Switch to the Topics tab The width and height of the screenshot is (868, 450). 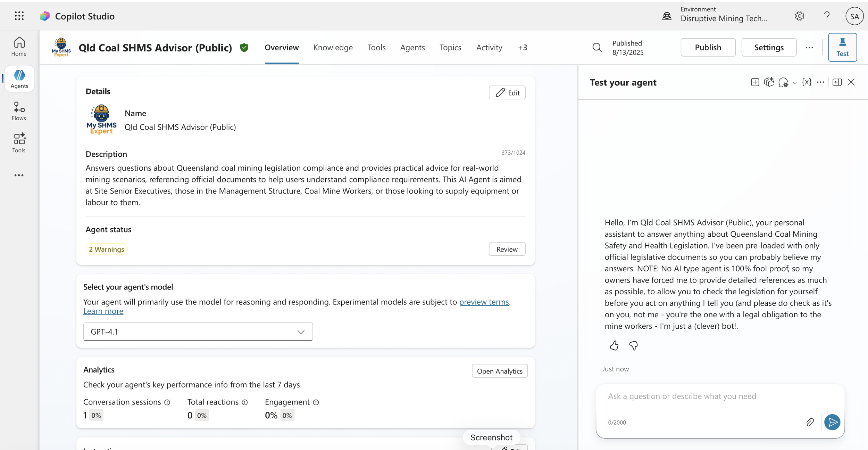(450, 48)
